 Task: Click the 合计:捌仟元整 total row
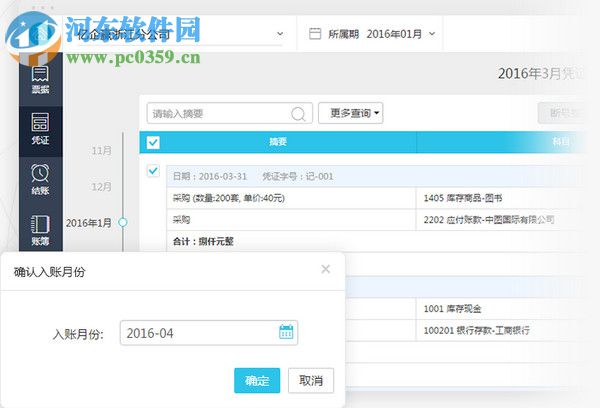375,242
